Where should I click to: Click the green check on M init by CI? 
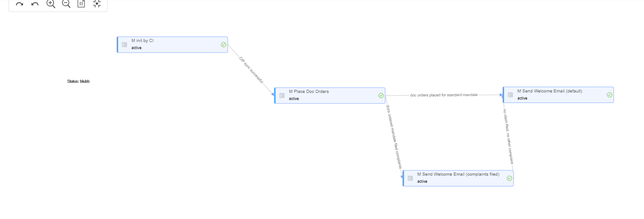[224, 45]
